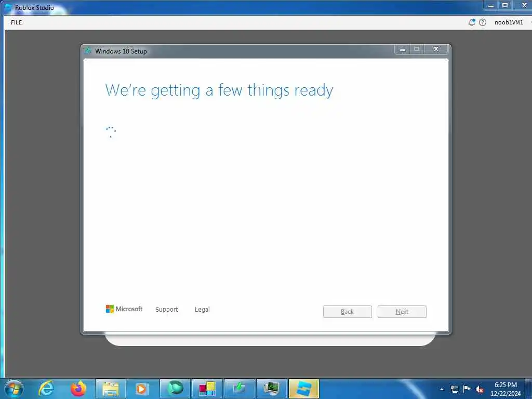Click the Roblox Studio title bar logo
Image resolution: width=532 pixels, height=399 pixels.
[x=8, y=7]
